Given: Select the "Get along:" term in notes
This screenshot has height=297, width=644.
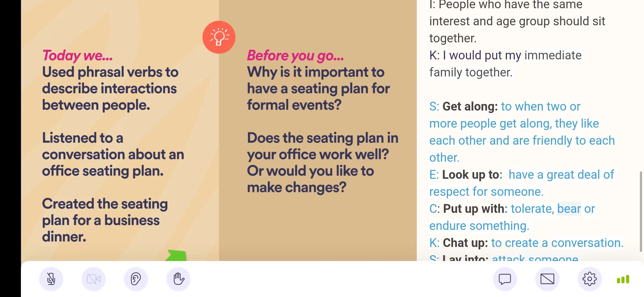Looking at the screenshot, I should point(470,106).
